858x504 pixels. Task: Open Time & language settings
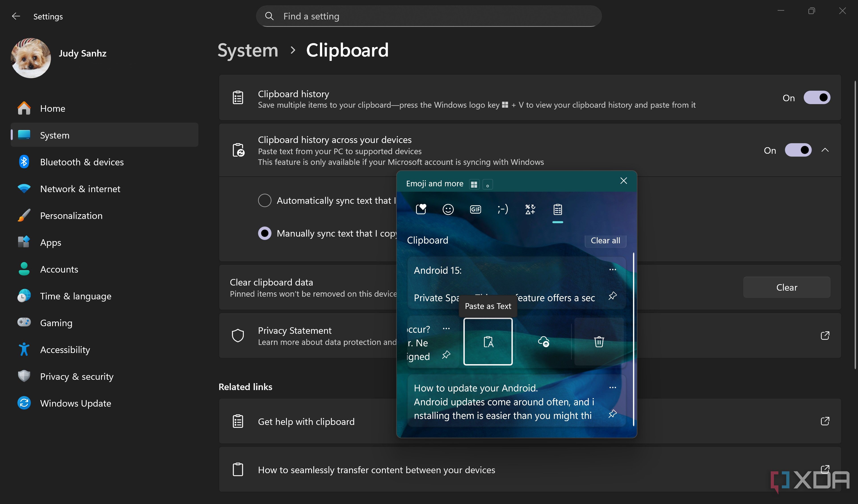105,296
